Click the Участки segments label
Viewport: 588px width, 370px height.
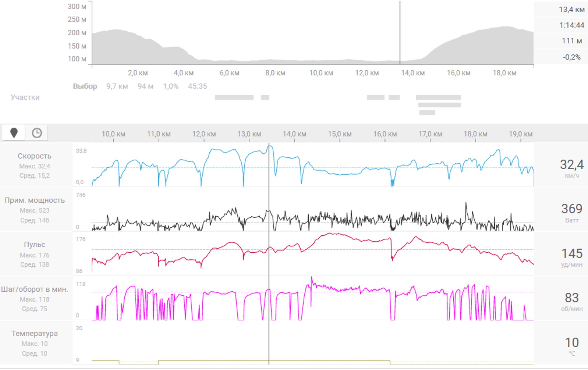(25, 97)
